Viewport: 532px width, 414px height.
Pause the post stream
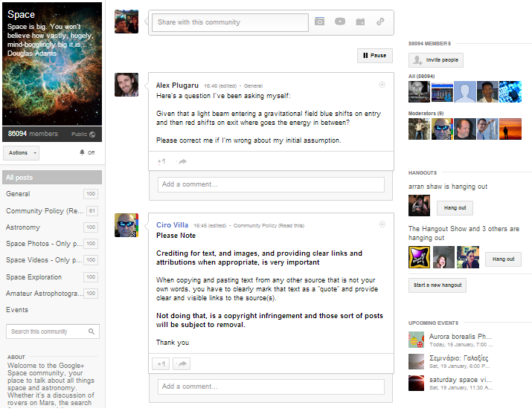(374, 56)
